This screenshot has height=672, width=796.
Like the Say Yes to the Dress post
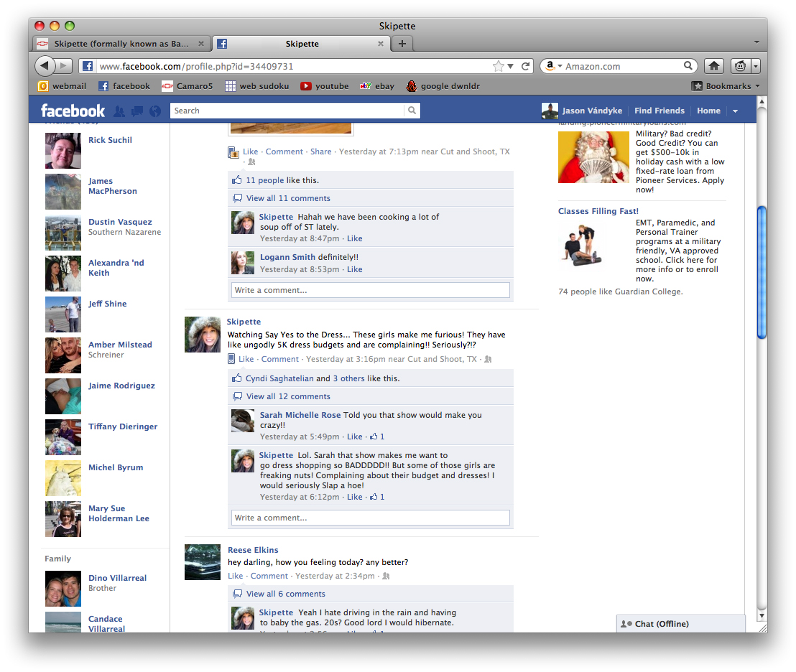point(246,359)
